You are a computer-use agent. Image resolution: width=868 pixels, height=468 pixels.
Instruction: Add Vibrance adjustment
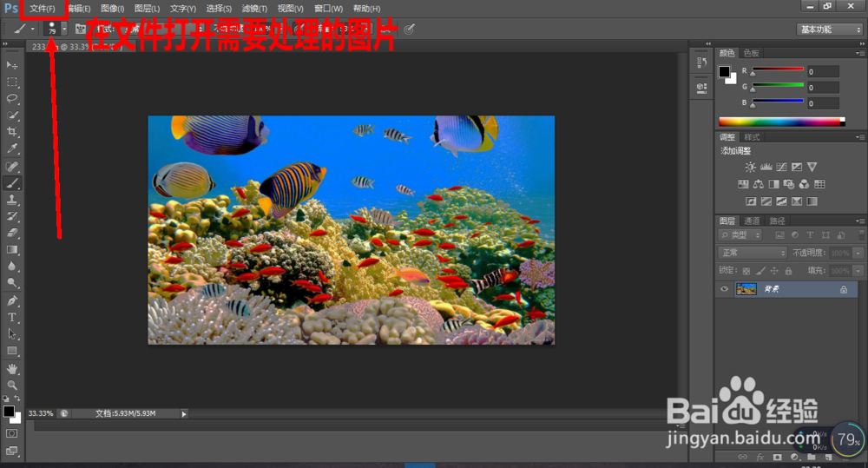point(812,167)
